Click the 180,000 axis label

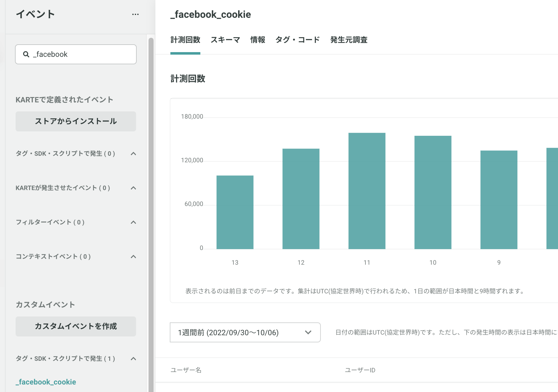point(192,116)
